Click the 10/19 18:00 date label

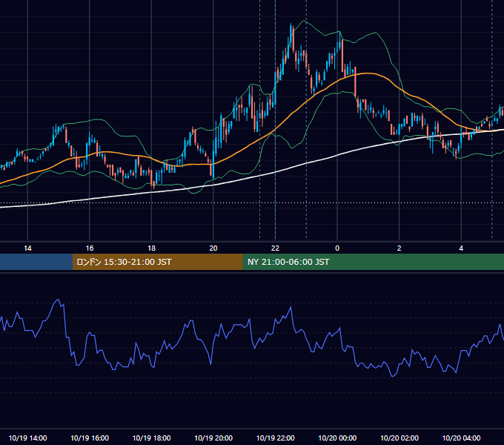151,438
